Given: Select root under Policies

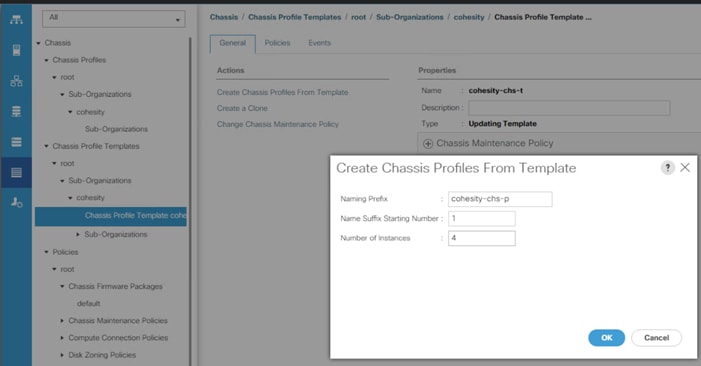Looking at the screenshot, I should (68, 269).
